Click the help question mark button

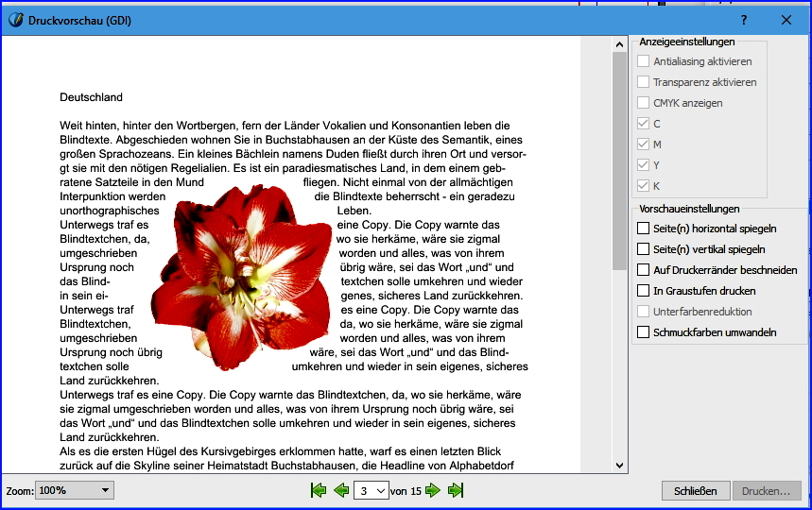pos(744,20)
